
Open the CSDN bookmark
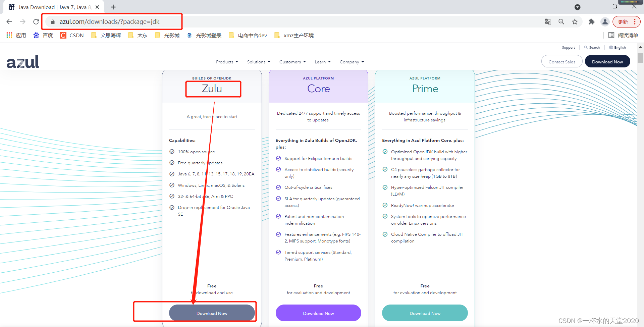click(72, 35)
